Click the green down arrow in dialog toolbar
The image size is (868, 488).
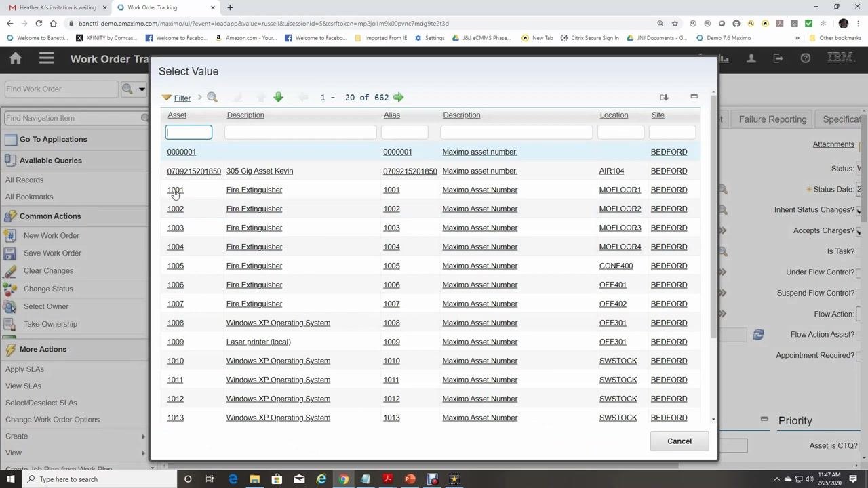click(278, 98)
